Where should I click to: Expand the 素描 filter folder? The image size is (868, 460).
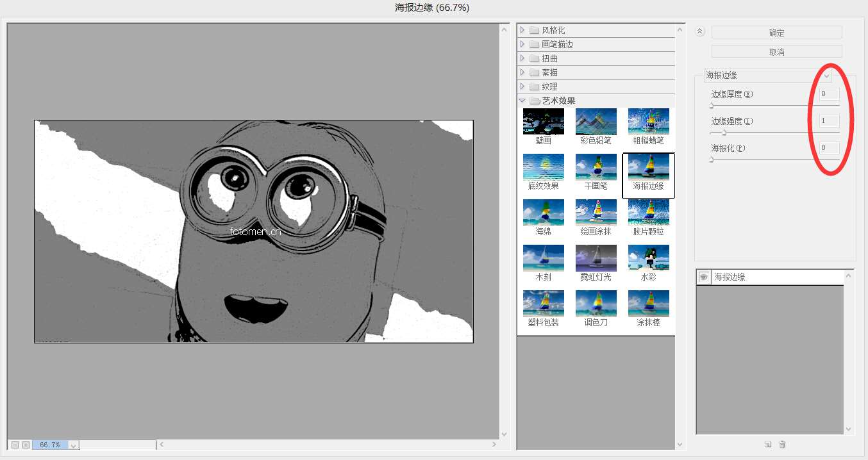pos(523,72)
